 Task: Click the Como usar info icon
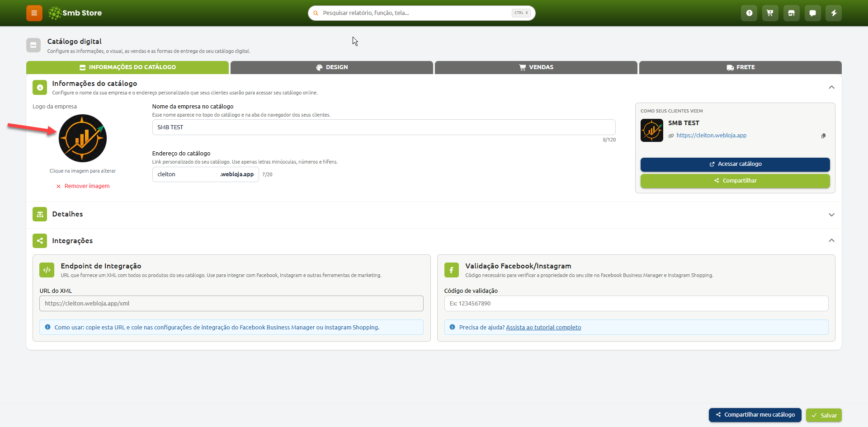pos(47,327)
